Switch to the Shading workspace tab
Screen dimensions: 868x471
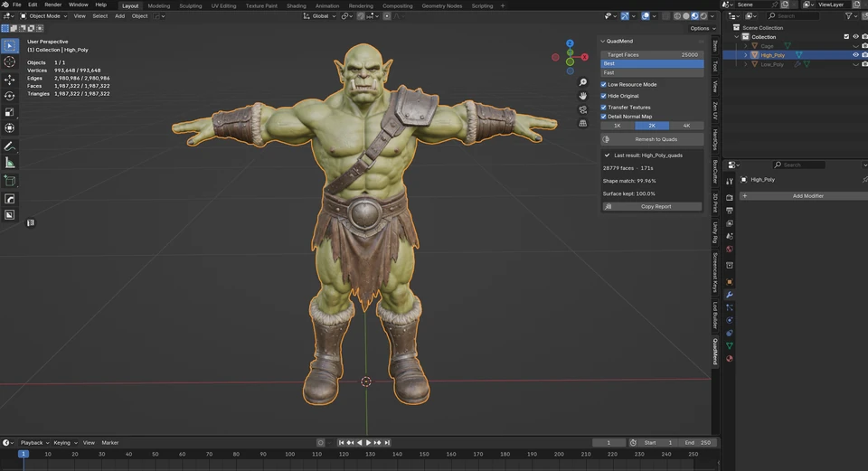pyautogui.click(x=297, y=5)
